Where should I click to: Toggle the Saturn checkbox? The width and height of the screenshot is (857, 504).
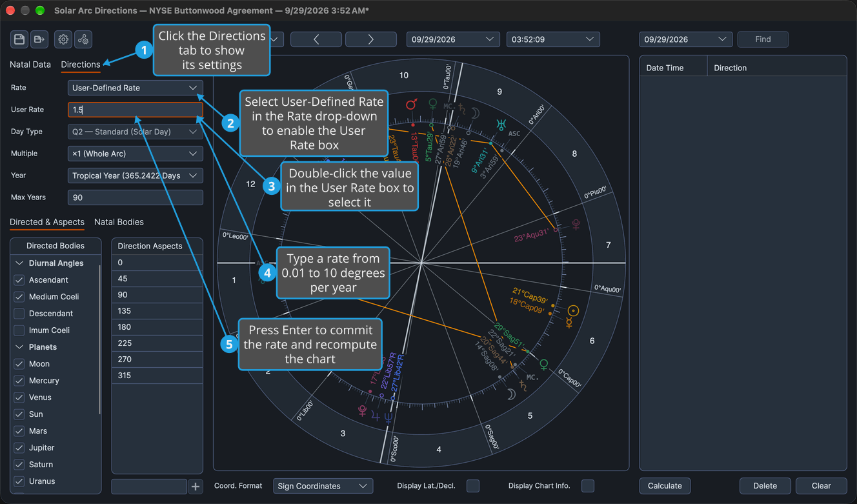pos(19,465)
